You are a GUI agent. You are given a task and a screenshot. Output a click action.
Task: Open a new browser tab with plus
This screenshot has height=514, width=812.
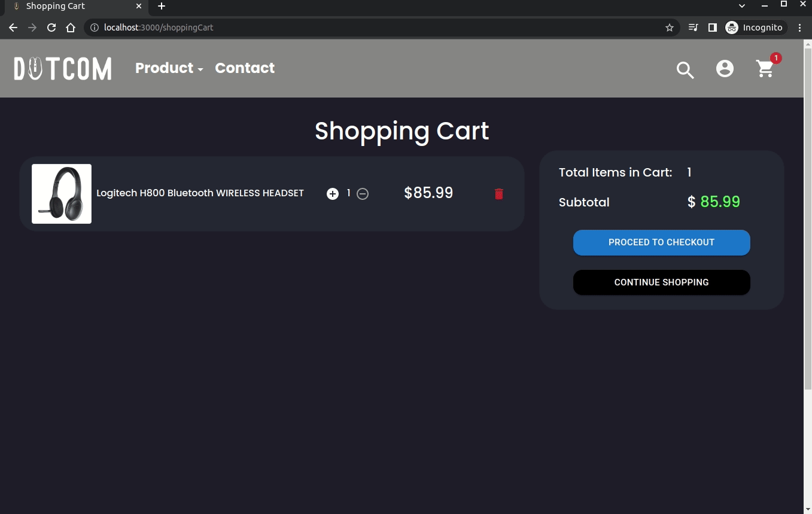162,6
